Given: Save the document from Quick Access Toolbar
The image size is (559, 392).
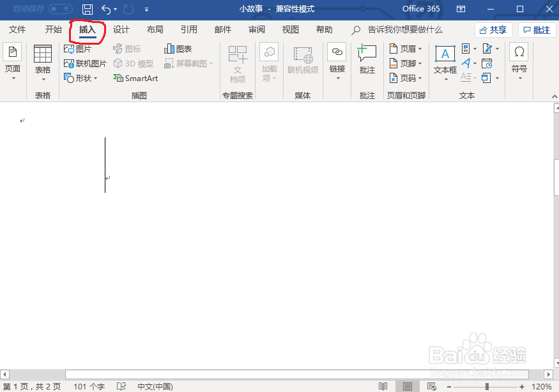Looking at the screenshot, I should pos(88,9).
